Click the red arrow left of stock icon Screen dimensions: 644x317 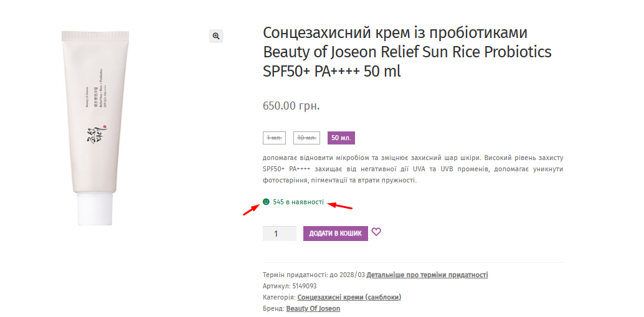click(x=250, y=209)
